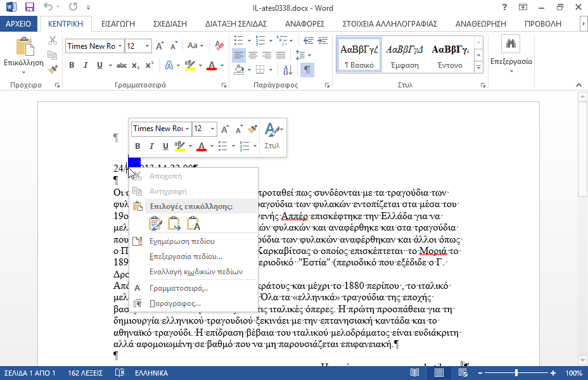
Task: Click the Format Painter on the mini toolbar
Action: [252, 129]
